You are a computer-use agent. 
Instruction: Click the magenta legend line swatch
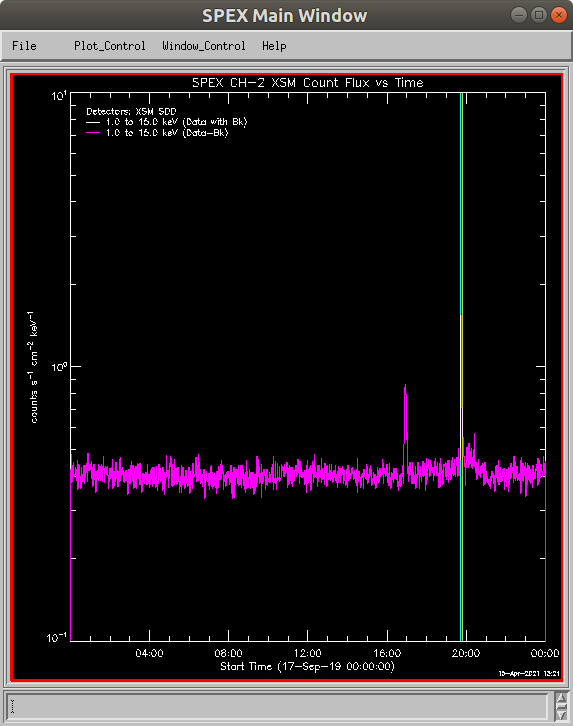click(93, 133)
